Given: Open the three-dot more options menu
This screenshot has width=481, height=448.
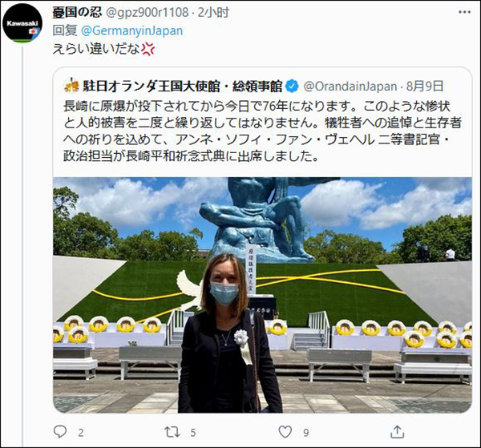Looking at the screenshot, I should pos(464,13).
